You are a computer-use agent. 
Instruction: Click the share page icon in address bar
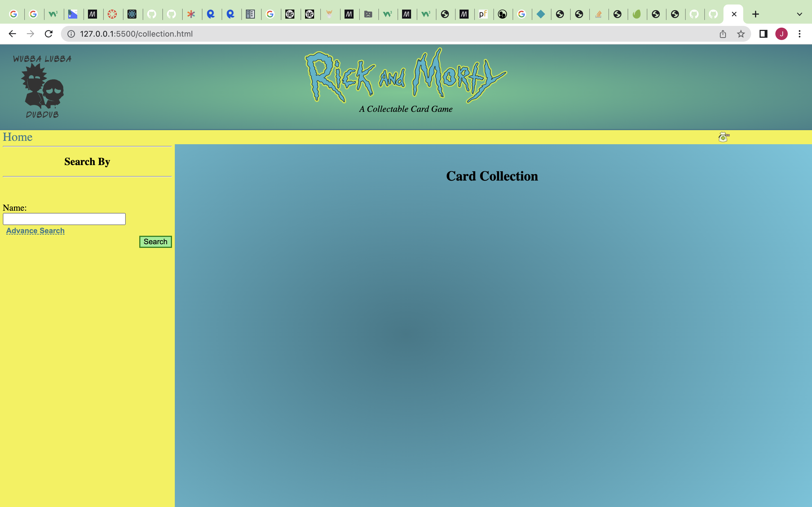tap(723, 34)
